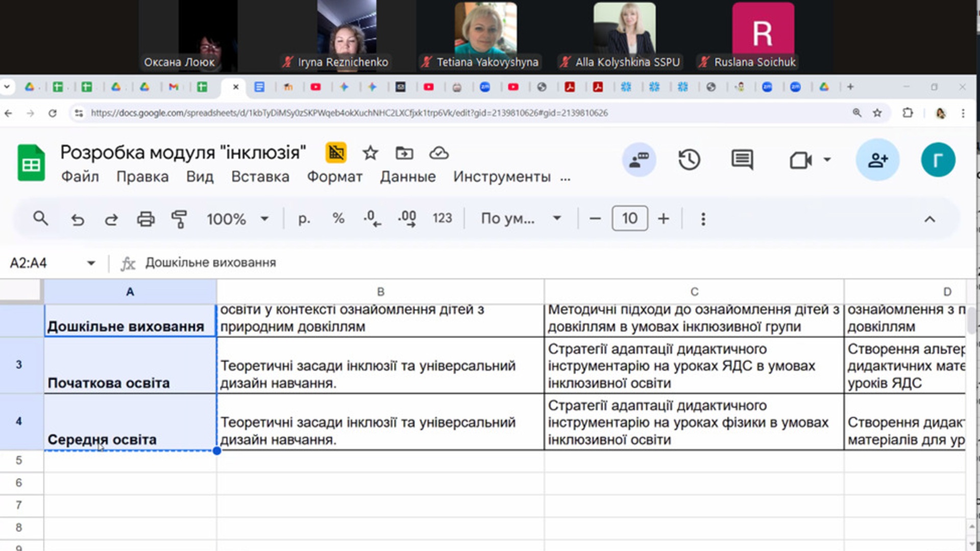
Task: Open the Файл menu
Action: 80,177
